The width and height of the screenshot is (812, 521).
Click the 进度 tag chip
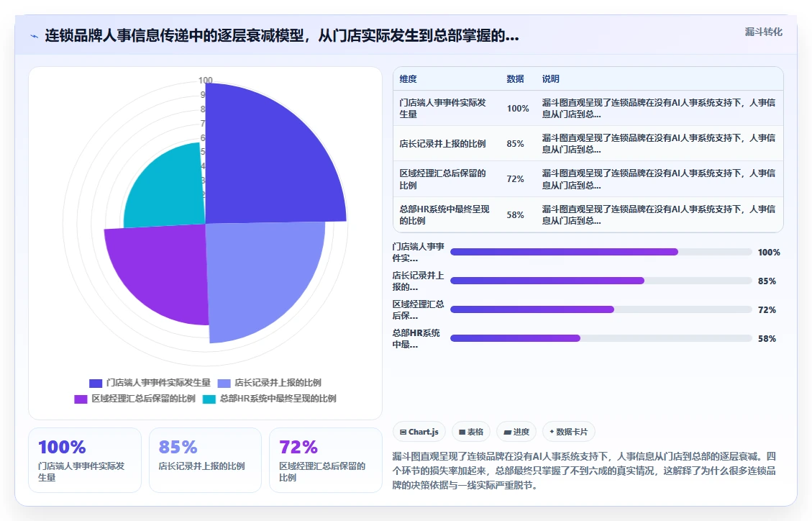pyautogui.click(x=516, y=432)
